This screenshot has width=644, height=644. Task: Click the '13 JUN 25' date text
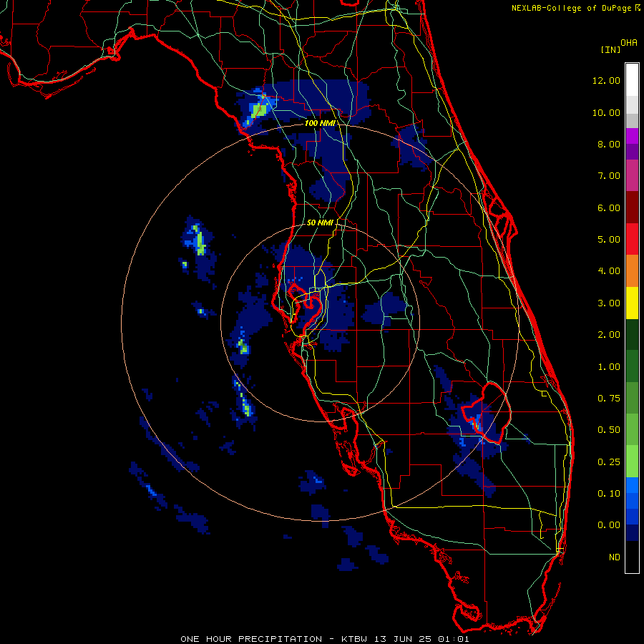coord(402,639)
